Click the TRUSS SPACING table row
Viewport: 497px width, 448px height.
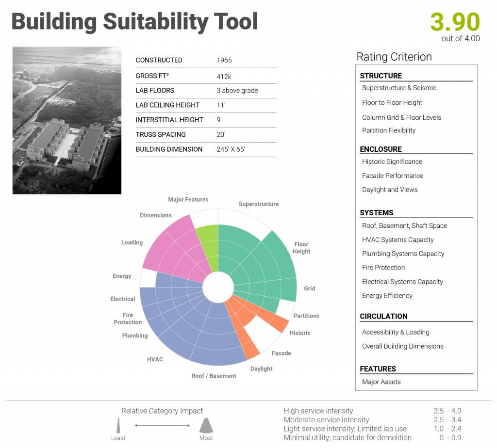click(206, 135)
